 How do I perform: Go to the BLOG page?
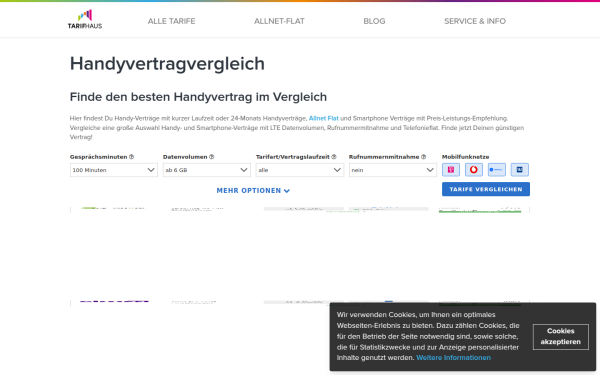[x=374, y=21]
